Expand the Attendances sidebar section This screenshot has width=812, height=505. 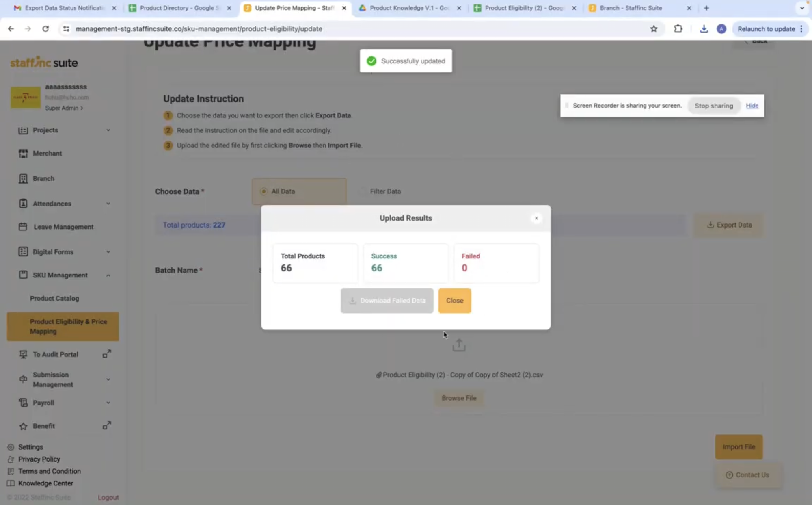(108, 204)
